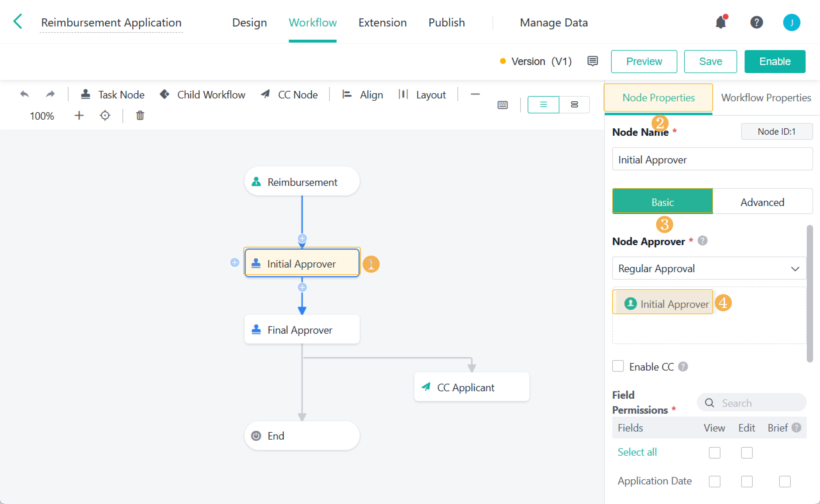Enable CC for this node
The image size is (820, 504).
pyautogui.click(x=618, y=366)
